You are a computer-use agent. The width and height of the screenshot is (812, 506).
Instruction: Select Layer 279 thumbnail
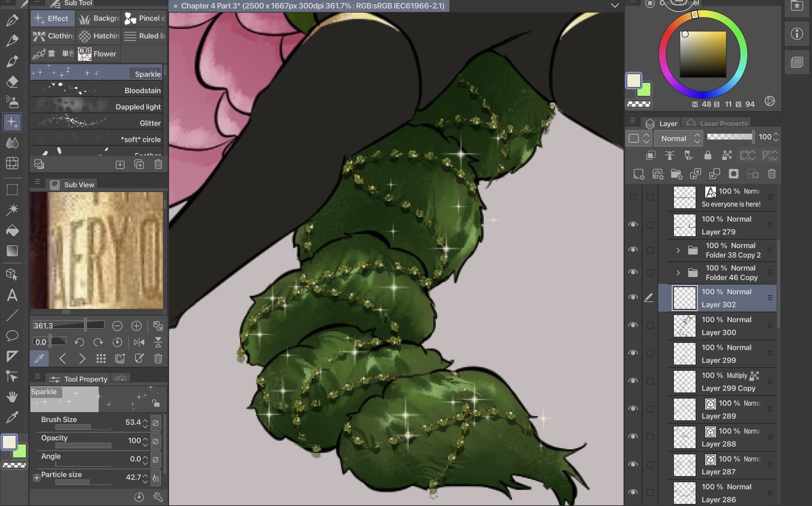(x=685, y=225)
